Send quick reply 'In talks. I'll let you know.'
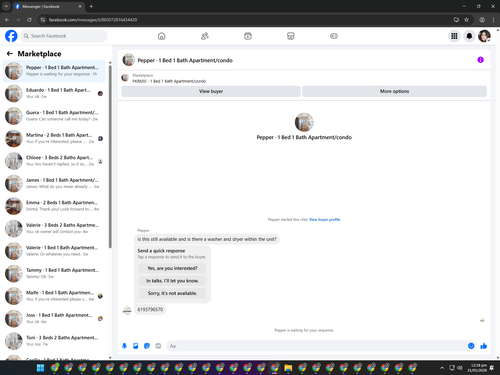 (x=172, y=281)
